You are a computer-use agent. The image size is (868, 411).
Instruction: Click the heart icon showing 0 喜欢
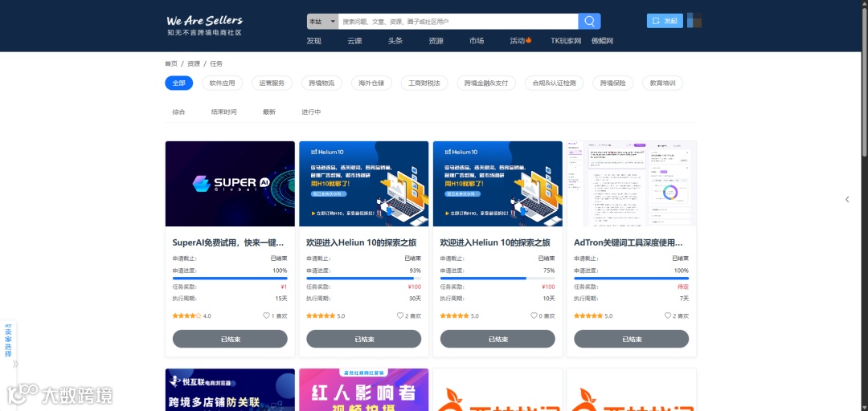[534, 315]
